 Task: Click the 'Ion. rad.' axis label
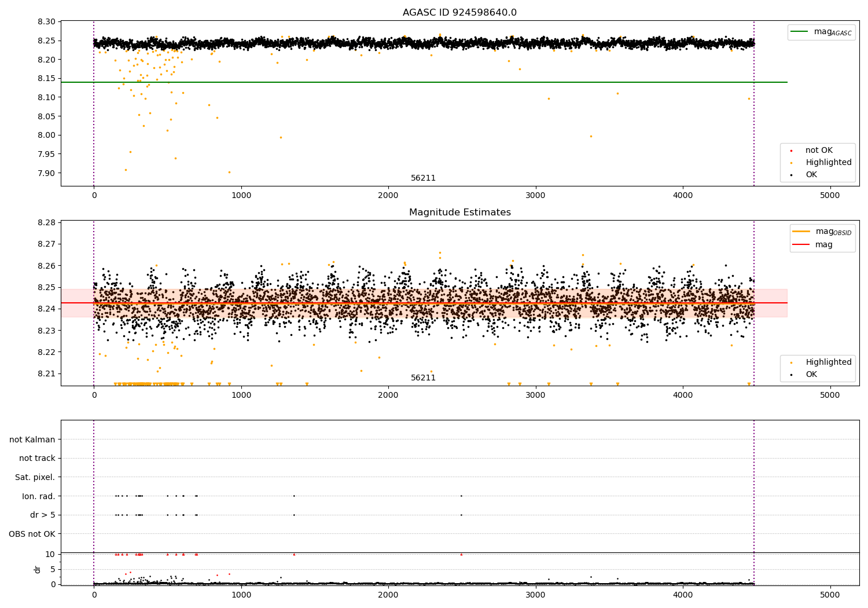point(39,496)
